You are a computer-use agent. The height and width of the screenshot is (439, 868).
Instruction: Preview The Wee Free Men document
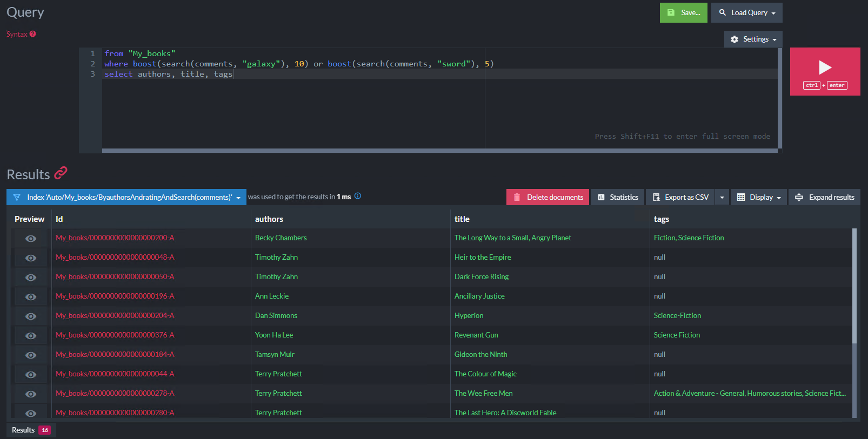point(31,394)
